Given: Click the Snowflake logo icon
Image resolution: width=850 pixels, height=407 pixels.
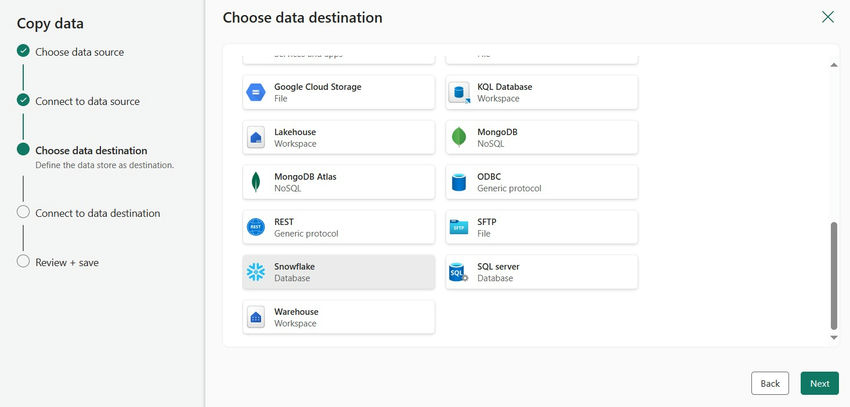Looking at the screenshot, I should tap(256, 272).
